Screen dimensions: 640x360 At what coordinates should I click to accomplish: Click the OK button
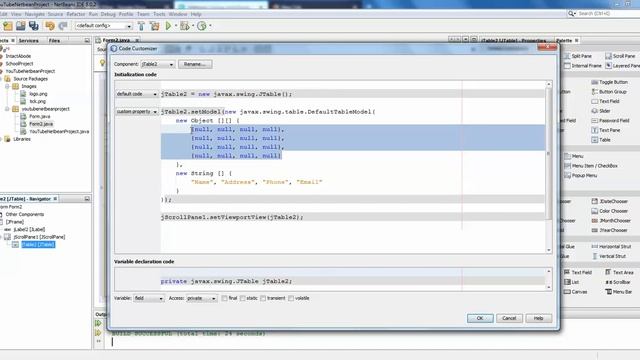[480, 318]
